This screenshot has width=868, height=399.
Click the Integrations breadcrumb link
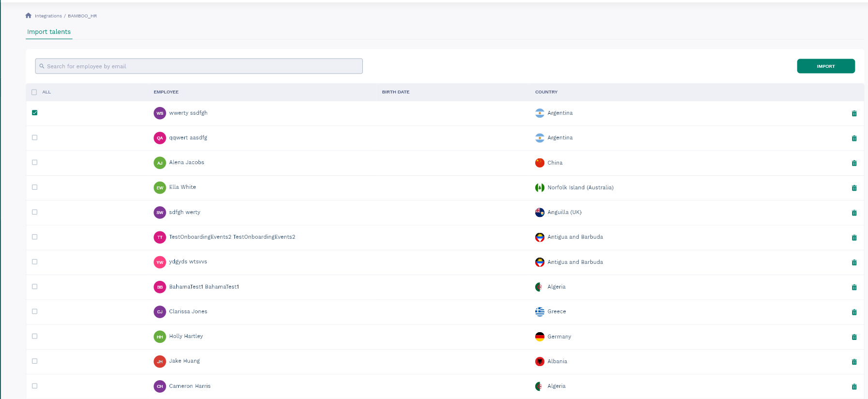click(48, 16)
